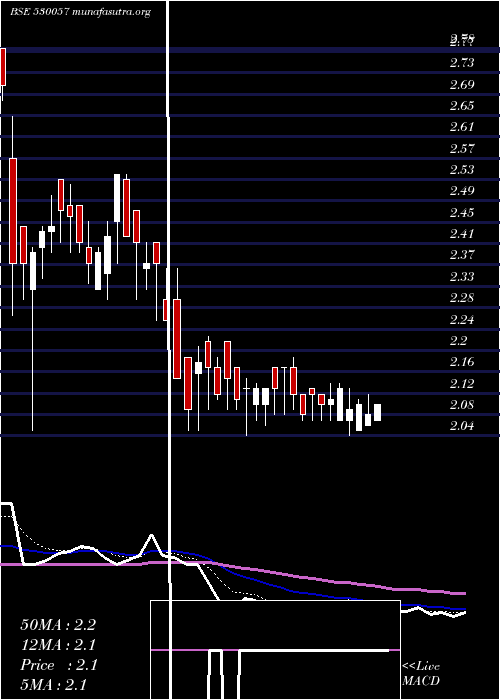Click the 2.37 price level label
Image resolution: width=500 pixels, height=700 pixels.
pos(462,255)
